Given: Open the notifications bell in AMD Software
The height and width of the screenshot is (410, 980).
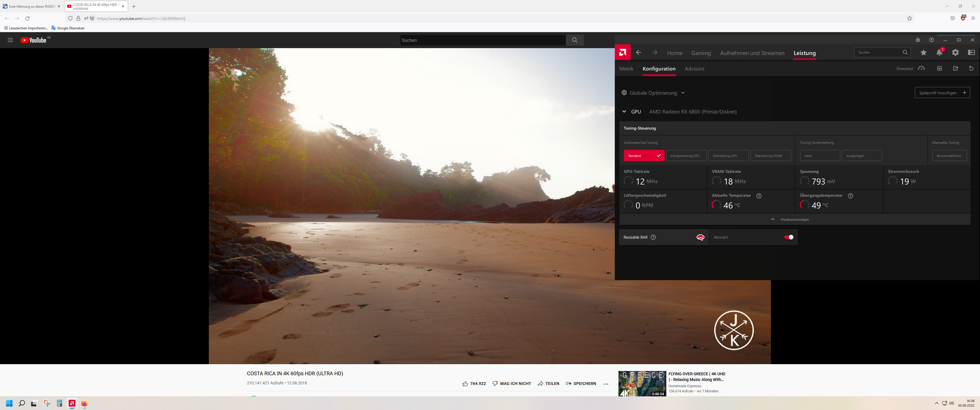Looking at the screenshot, I should point(939,52).
